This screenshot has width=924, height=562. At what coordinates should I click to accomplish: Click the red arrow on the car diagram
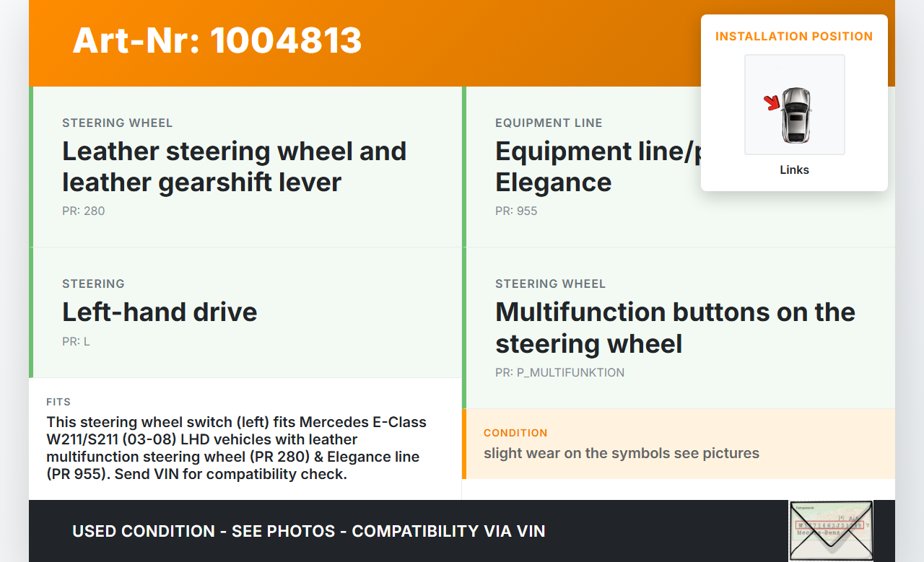pyautogui.click(x=772, y=103)
